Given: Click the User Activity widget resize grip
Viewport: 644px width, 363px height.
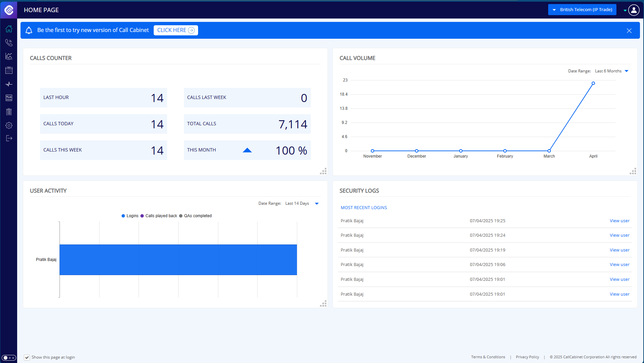Looking at the screenshot, I should [323, 304].
